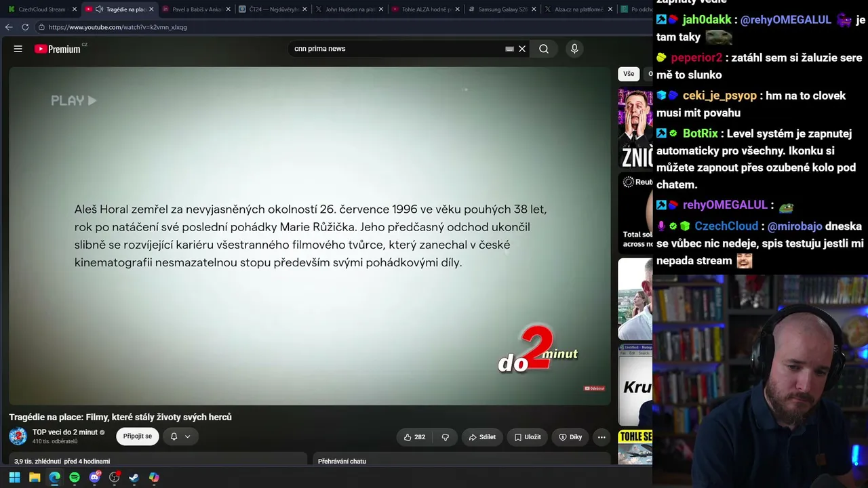
Task: Switch to Samsung Galaxy S26 tab
Action: point(502,9)
